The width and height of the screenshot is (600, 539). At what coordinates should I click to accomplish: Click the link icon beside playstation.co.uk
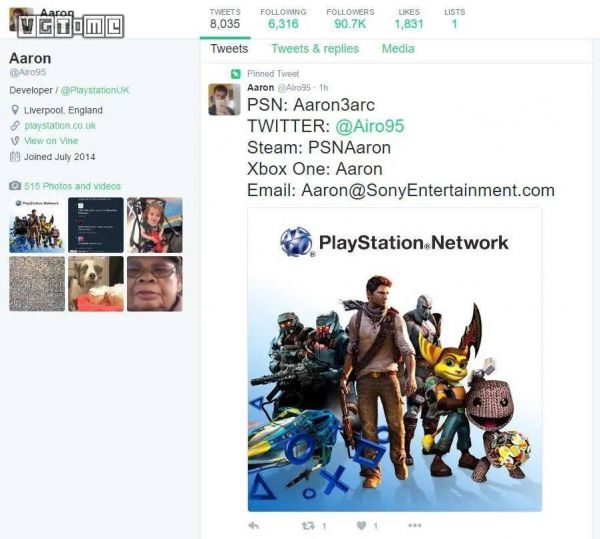(15, 126)
